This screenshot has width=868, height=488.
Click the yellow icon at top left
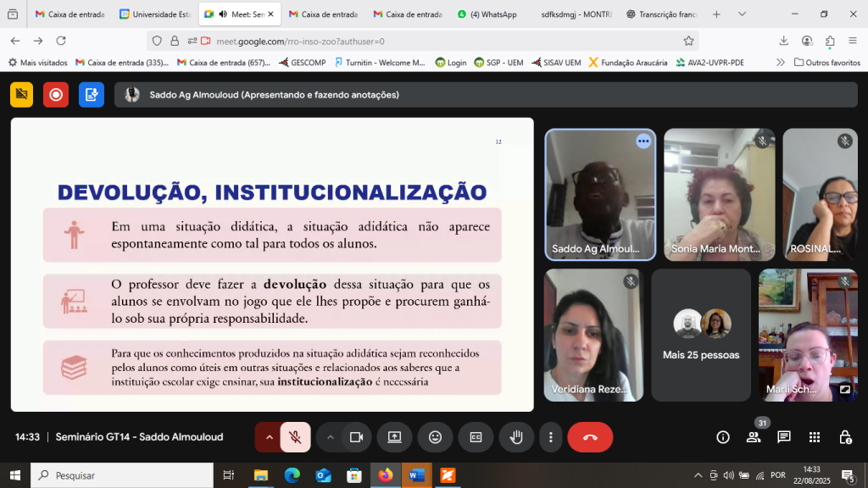point(22,95)
